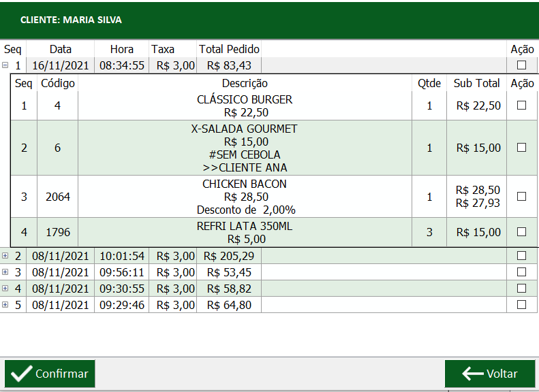Mark the CHICKEN BACON item checkbox
Viewport: 539px width, 392px height.
pyautogui.click(x=522, y=197)
